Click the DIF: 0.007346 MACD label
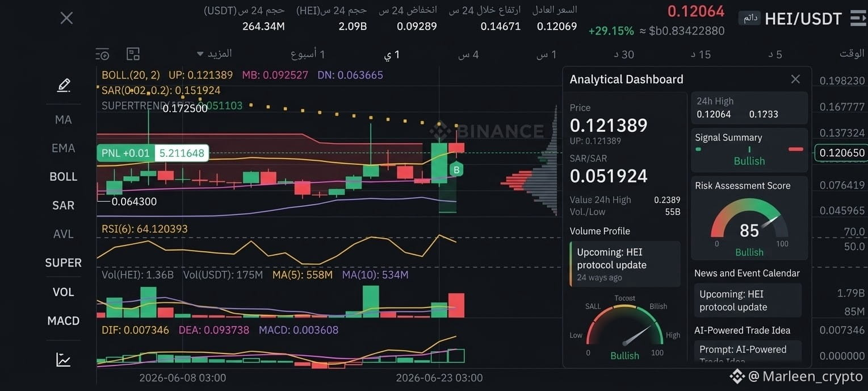The height and width of the screenshot is (391, 868). [x=135, y=330]
